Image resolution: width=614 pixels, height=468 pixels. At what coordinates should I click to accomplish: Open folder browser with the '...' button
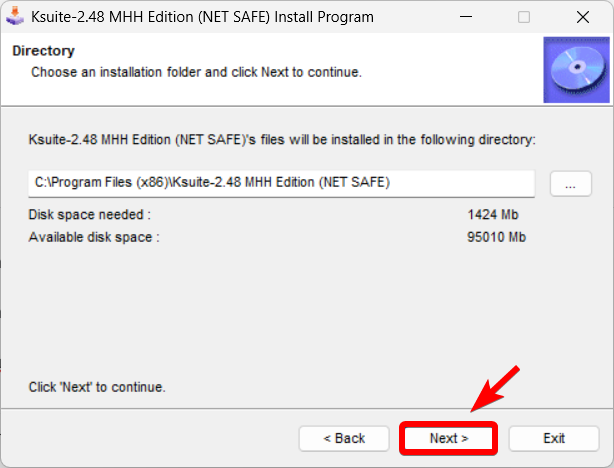pyautogui.click(x=570, y=183)
